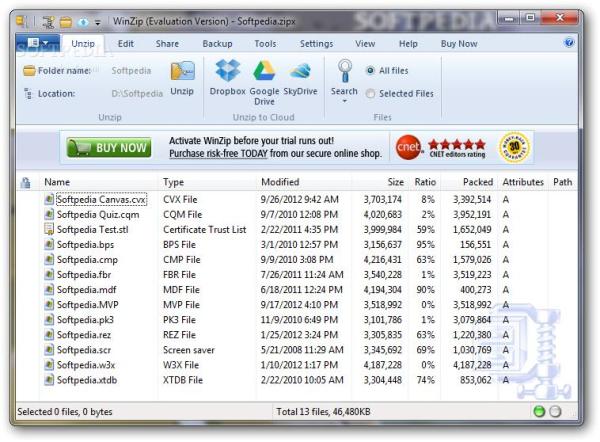The height and width of the screenshot is (442, 600).
Task: Open the Buy Now ribbon tab
Action: click(x=459, y=44)
